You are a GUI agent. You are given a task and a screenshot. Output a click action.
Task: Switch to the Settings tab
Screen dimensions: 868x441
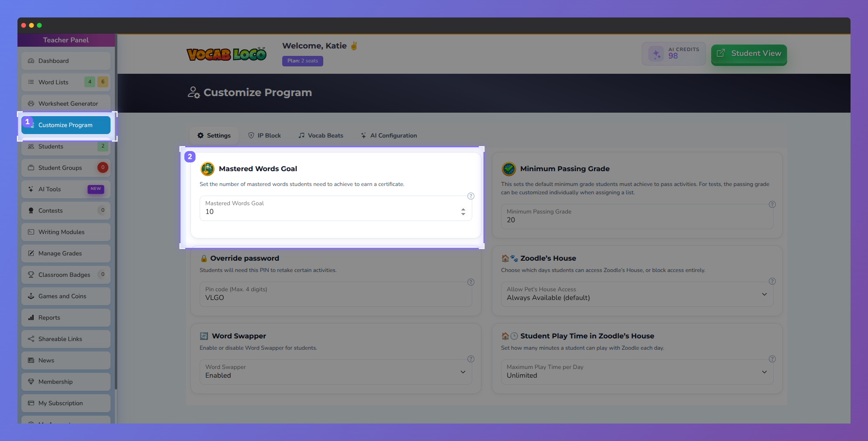click(214, 135)
